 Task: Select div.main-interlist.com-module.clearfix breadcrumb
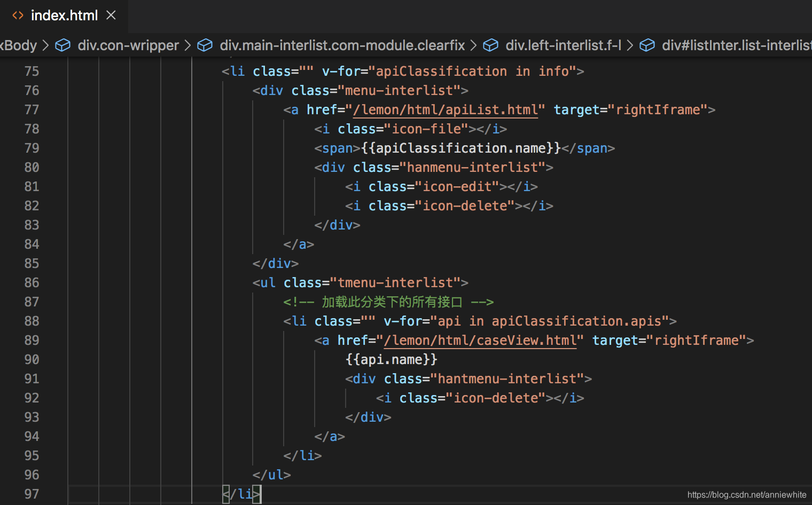[342, 45]
